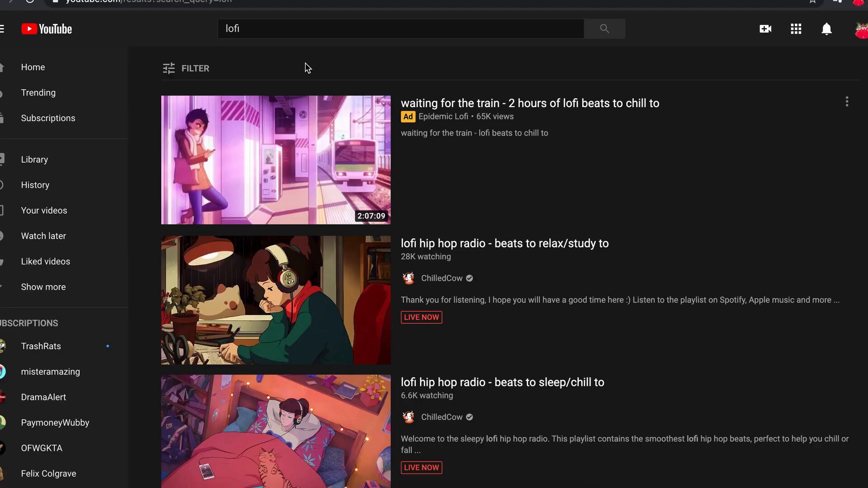The image size is (868, 488).
Task: Go to Trending in sidebar
Action: click(38, 93)
